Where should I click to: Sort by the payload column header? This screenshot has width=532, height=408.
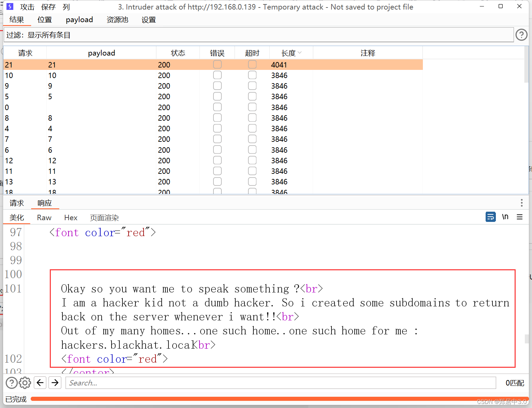click(x=101, y=53)
